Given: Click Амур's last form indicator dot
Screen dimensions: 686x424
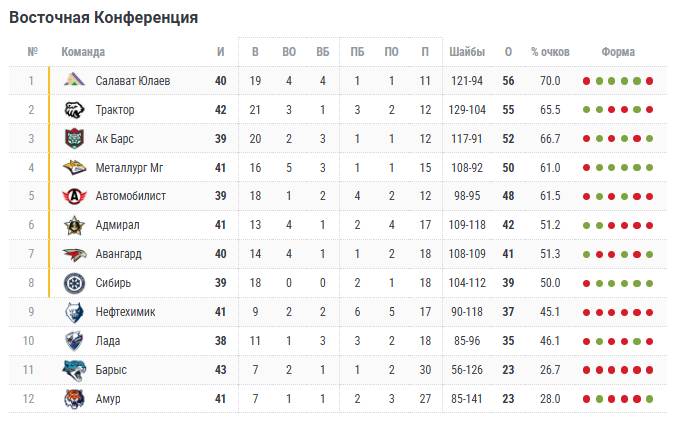Looking at the screenshot, I should (x=649, y=400).
